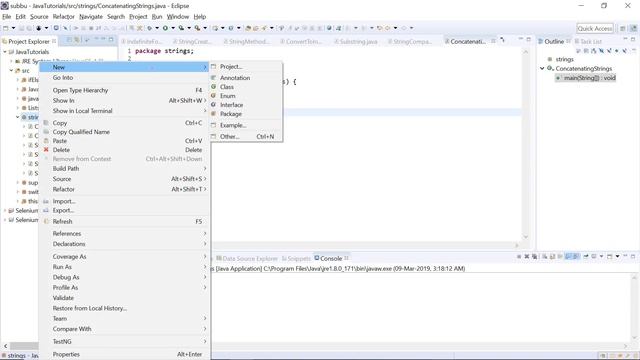
Task: Collapse the ConcatenatingStrings class in Outline
Action: coord(542,68)
